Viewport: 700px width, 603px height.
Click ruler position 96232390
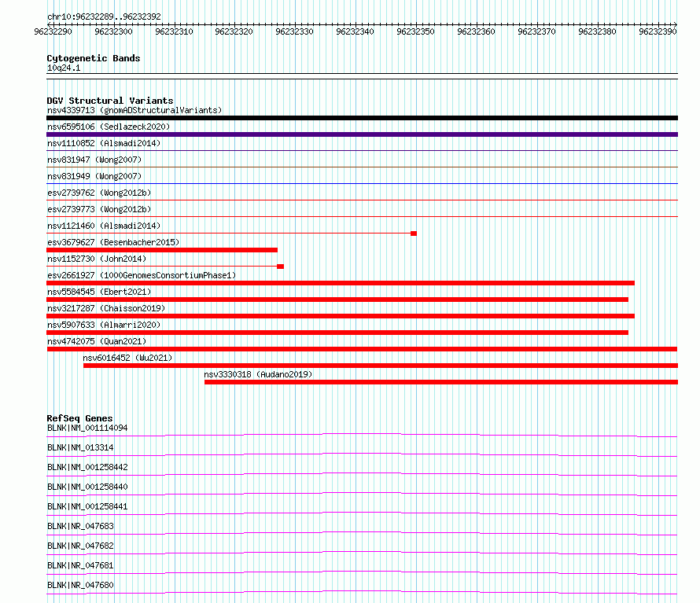point(658,31)
